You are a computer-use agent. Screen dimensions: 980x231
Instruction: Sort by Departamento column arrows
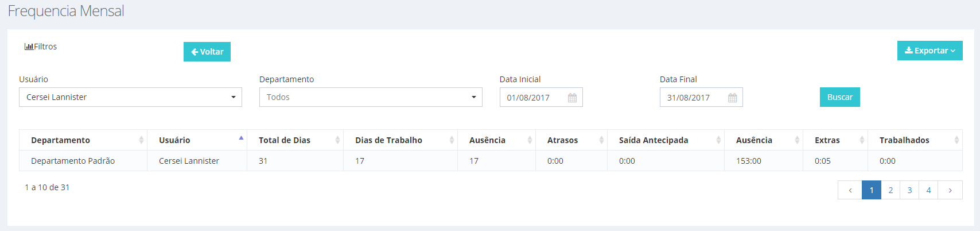[141, 140]
